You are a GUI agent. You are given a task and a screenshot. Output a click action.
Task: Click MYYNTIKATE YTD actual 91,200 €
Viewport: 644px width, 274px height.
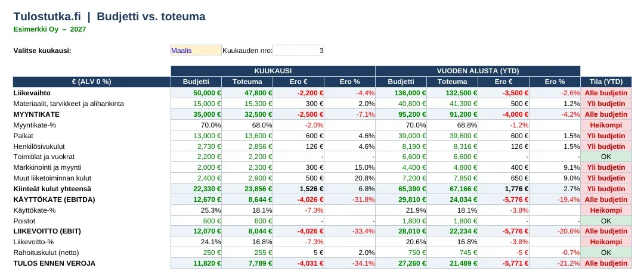click(x=452, y=114)
